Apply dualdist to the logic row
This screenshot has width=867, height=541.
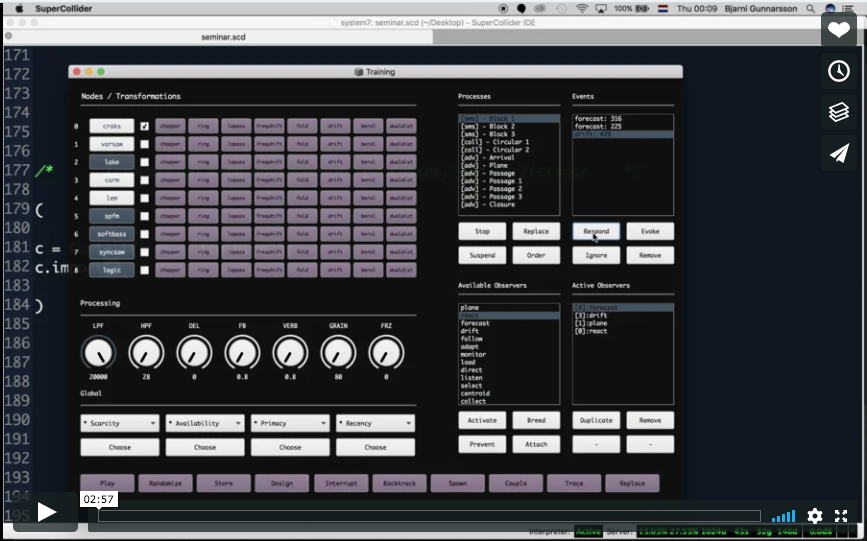(x=401, y=270)
